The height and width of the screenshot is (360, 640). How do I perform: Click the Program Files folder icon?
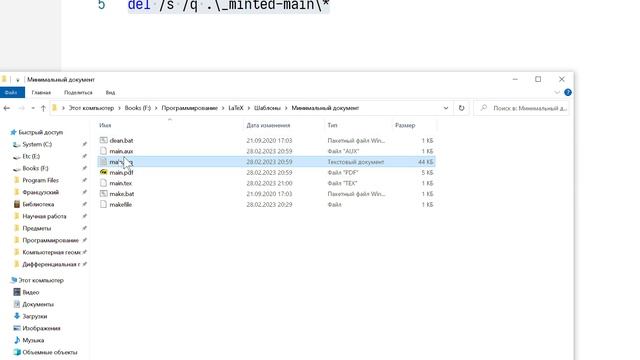17,180
